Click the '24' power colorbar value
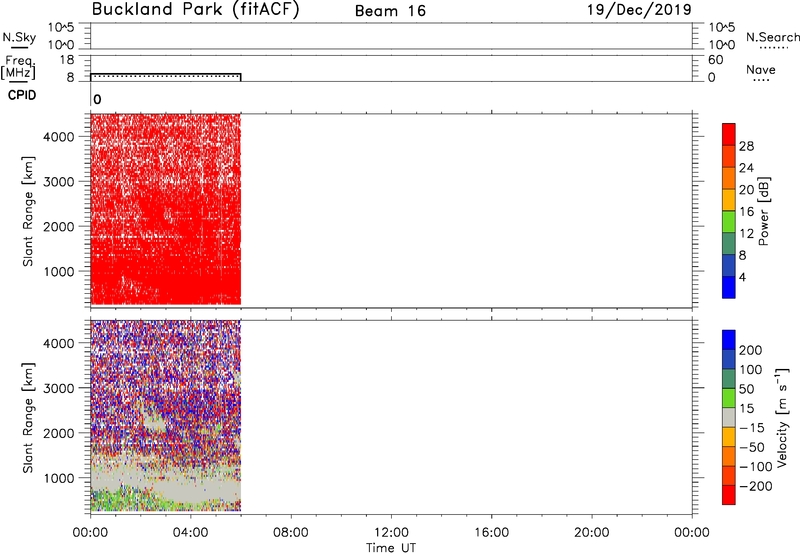Image resolution: width=800 pixels, height=554 pixels. 746,168
